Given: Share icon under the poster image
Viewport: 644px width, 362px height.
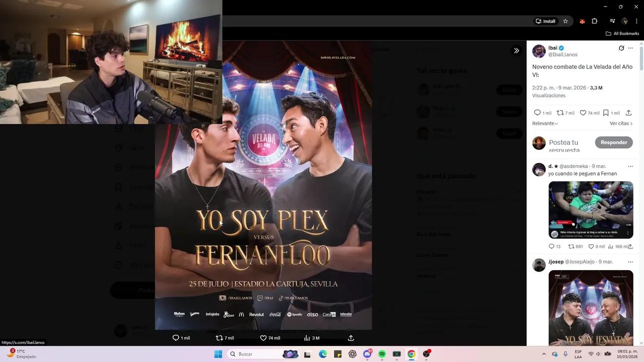Looking at the screenshot, I should point(351,338).
